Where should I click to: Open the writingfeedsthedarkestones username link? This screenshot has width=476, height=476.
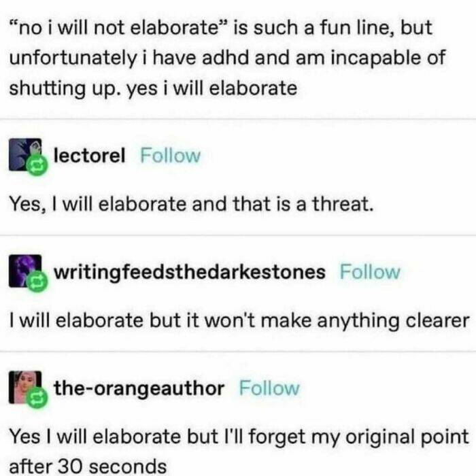(190, 272)
